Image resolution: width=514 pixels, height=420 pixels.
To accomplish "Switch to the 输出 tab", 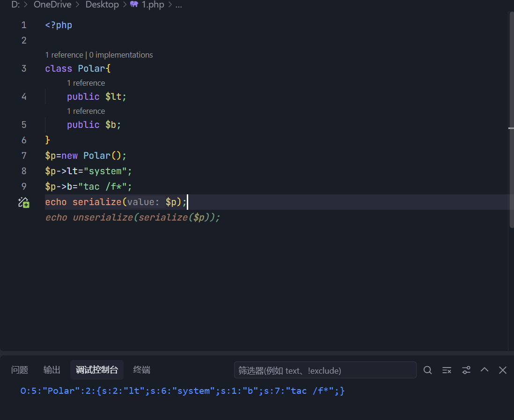I will coord(52,370).
